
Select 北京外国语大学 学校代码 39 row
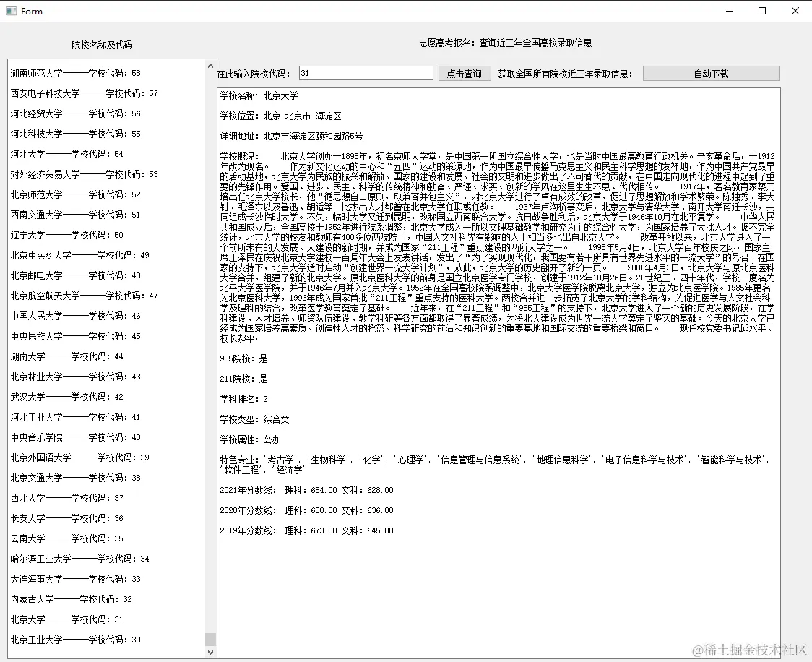point(79,457)
